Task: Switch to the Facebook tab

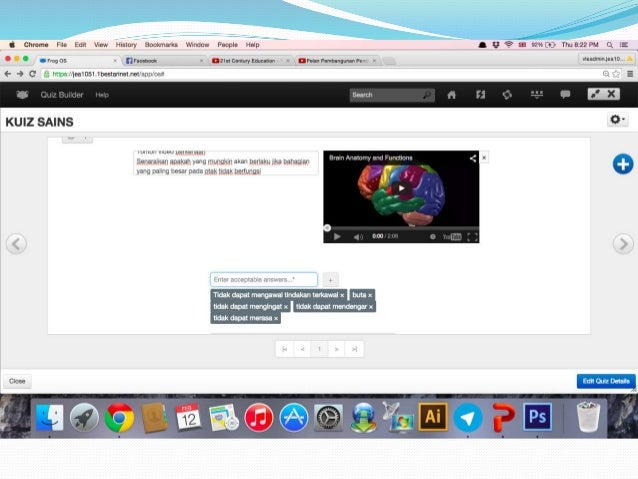Action: (x=164, y=61)
